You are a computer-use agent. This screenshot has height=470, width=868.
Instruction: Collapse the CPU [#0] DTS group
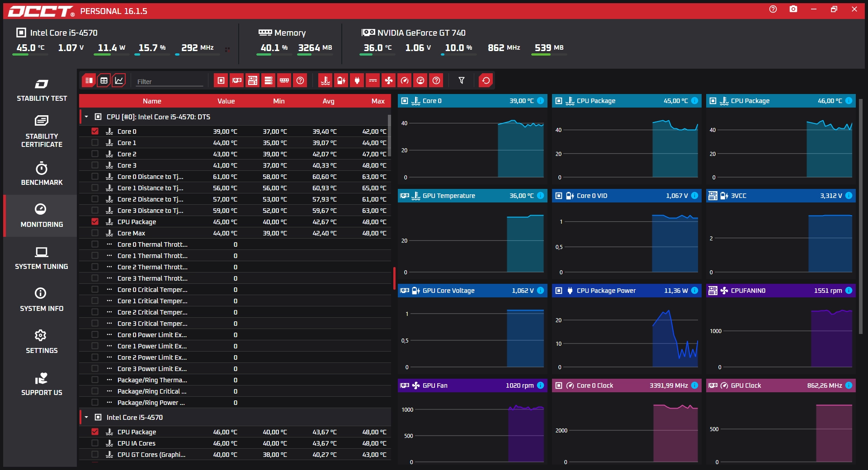point(86,117)
